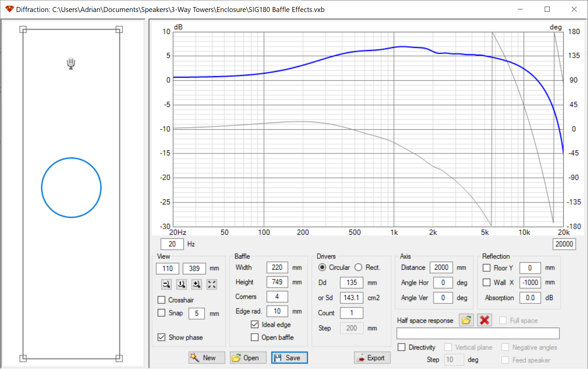Edit the driver Count field
Viewport: 588px width, 369px height.
click(352, 313)
